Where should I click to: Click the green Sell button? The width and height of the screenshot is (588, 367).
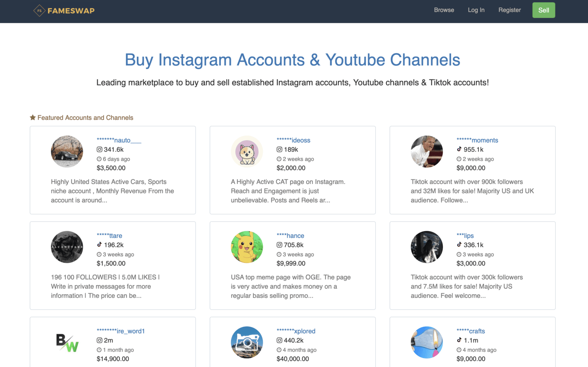click(543, 10)
